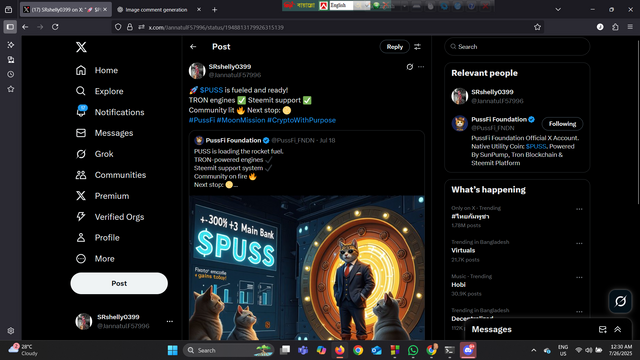Viewport: 640px width, 360px height.
Task: Bookmark this page with the star
Action: (x=537, y=27)
